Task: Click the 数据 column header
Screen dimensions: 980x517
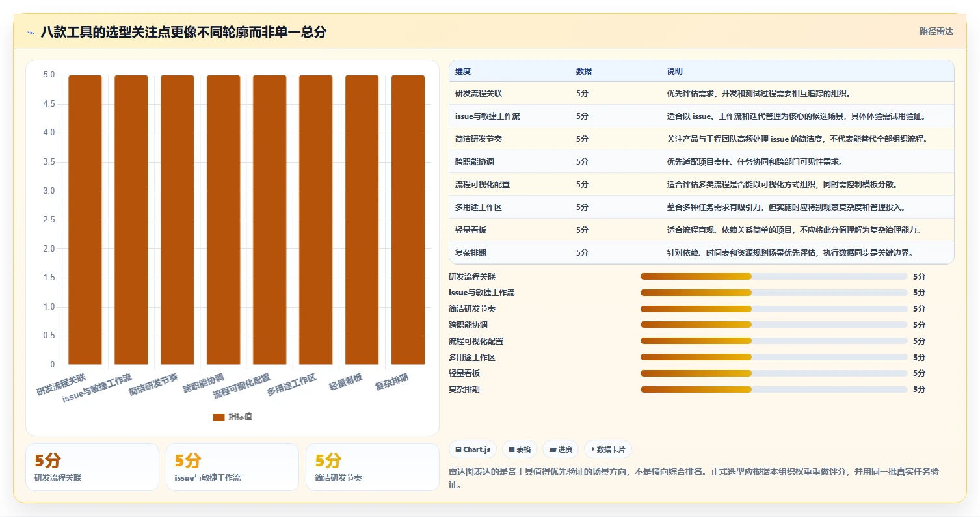Action: [584, 72]
